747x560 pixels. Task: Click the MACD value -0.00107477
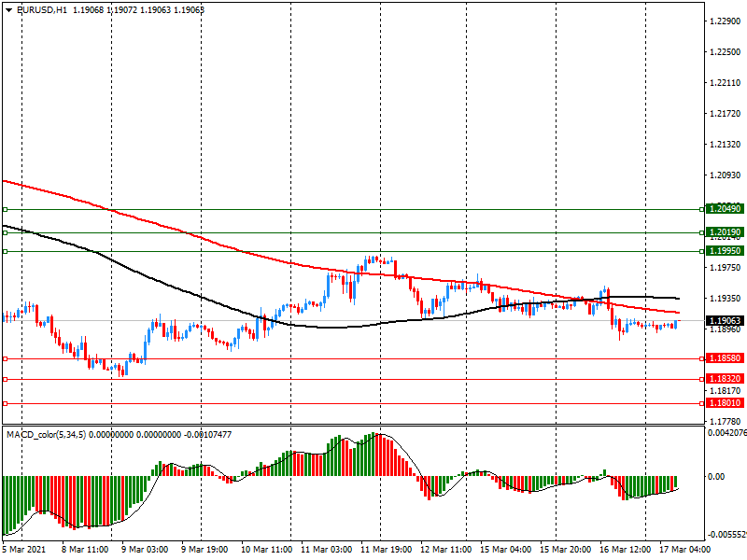coord(207,435)
